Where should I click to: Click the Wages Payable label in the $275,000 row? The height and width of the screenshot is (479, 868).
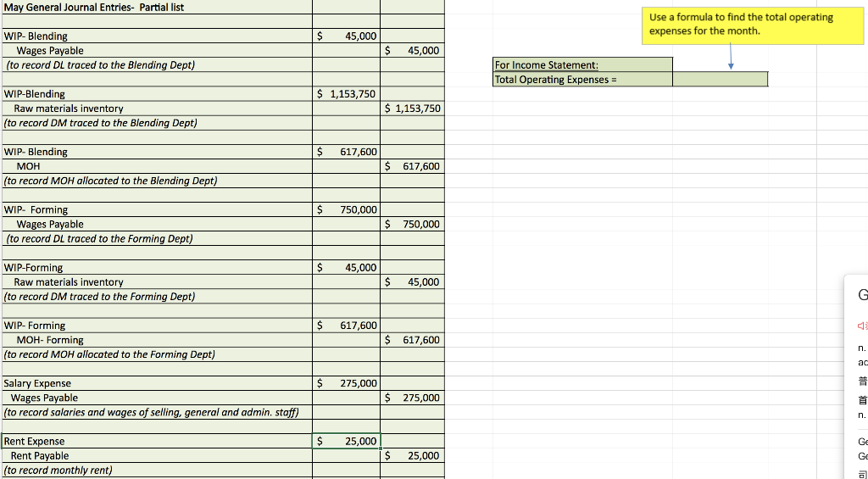click(44, 398)
